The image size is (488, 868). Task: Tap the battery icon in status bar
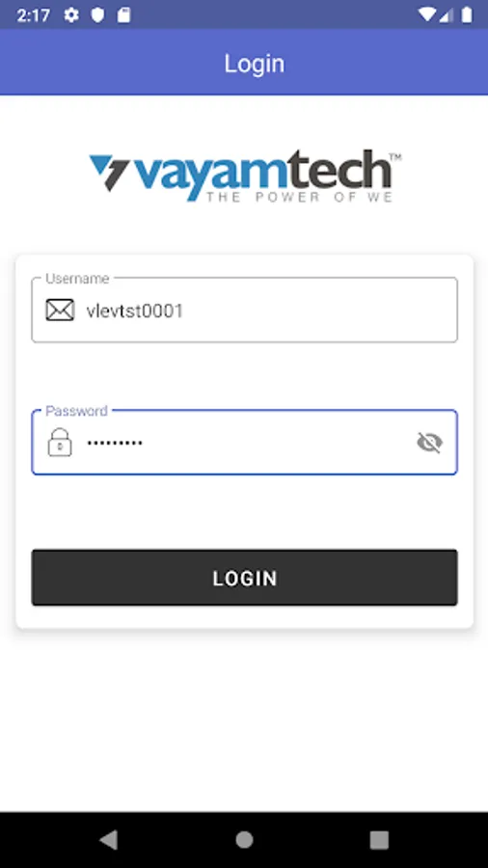point(468,14)
